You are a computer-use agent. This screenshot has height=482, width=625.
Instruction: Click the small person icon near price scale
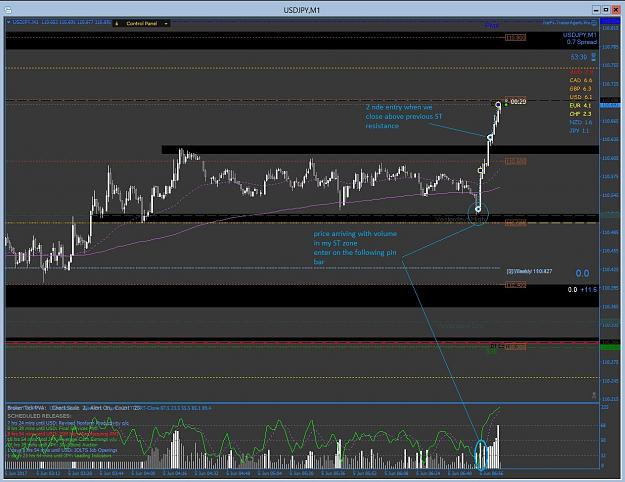coord(594,395)
